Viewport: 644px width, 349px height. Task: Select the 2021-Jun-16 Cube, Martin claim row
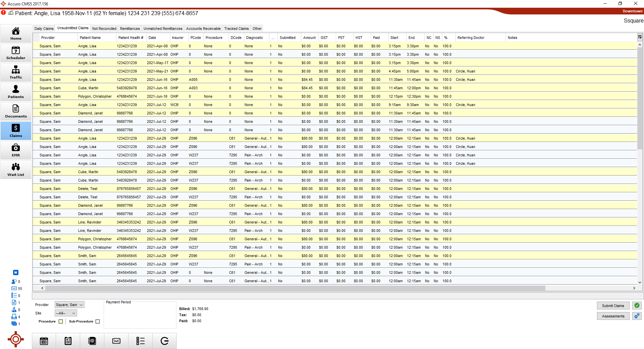(x=335, y=88)
